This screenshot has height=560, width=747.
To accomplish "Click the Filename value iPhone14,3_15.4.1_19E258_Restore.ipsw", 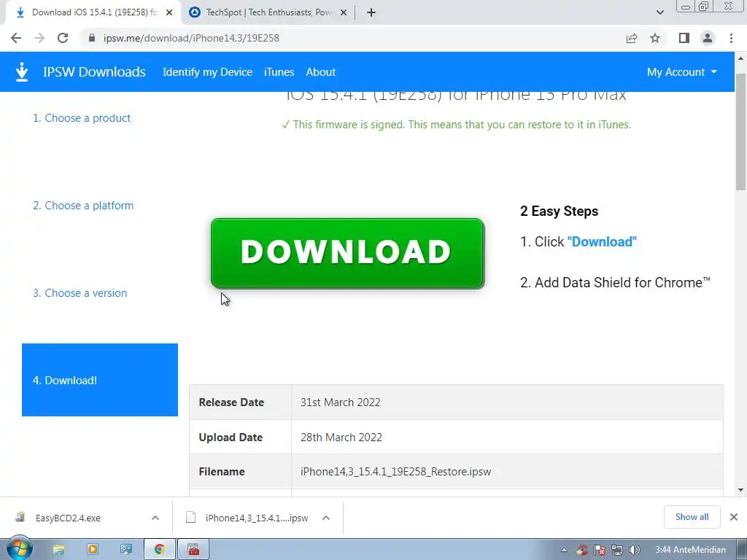I will [395, 472].
